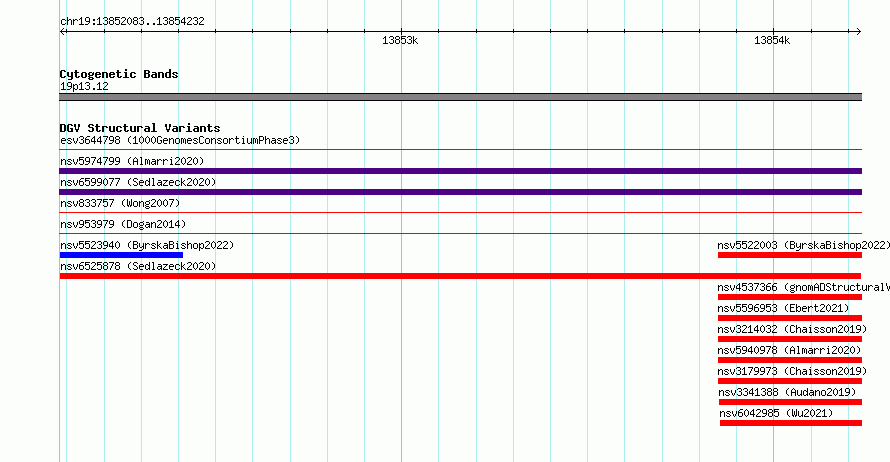Open the nsv5974799 Almarri2020 variant label
This screenshot has width=890, height=462.
click(132, 161)
